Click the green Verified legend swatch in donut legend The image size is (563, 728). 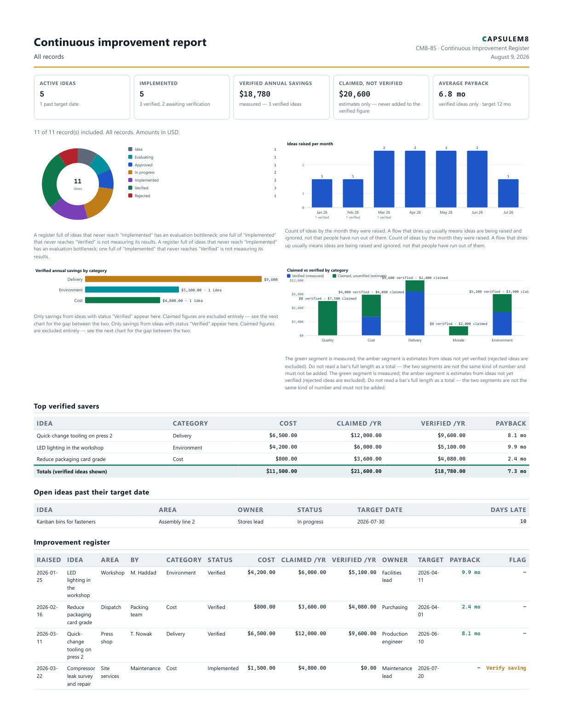(130, 188)
